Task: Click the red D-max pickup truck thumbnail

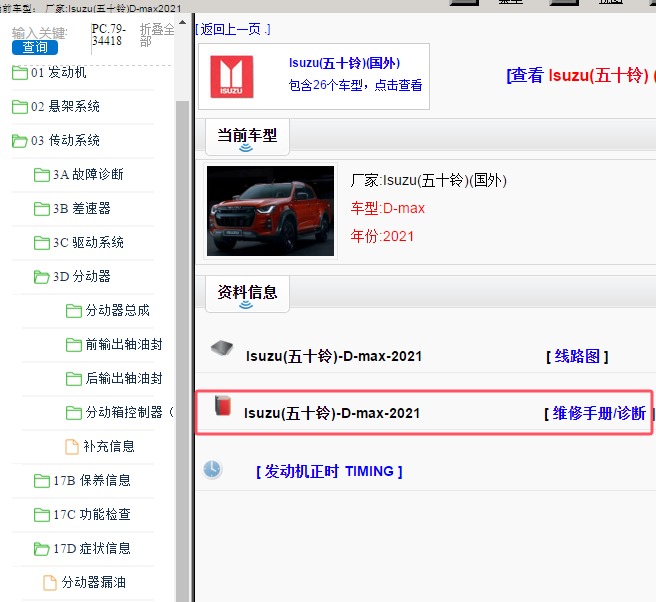Action: click(x=270, y=211)
